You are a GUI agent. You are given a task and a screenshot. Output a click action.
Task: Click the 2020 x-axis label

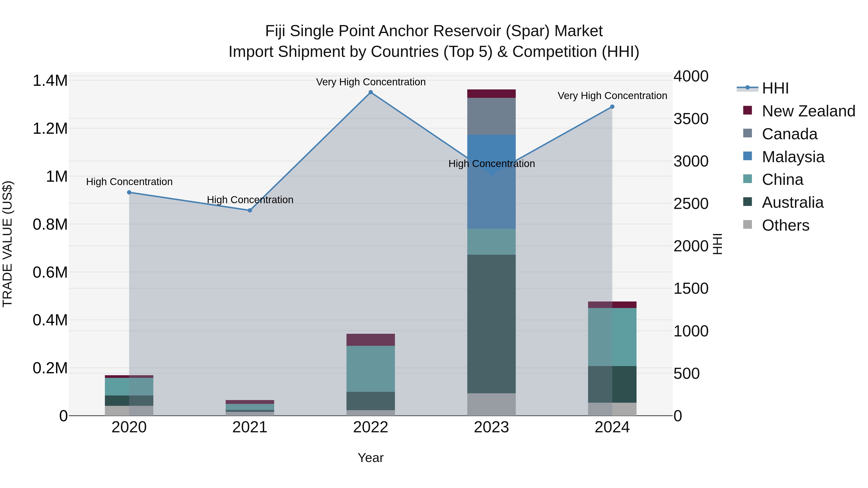[129, 427]
